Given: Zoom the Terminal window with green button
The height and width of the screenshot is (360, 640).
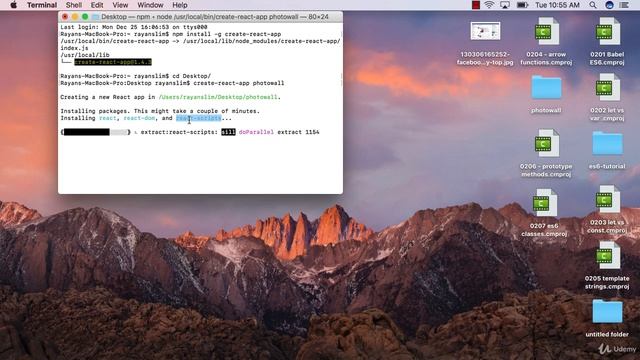Looking at the screenshot, I should point(85,17).
